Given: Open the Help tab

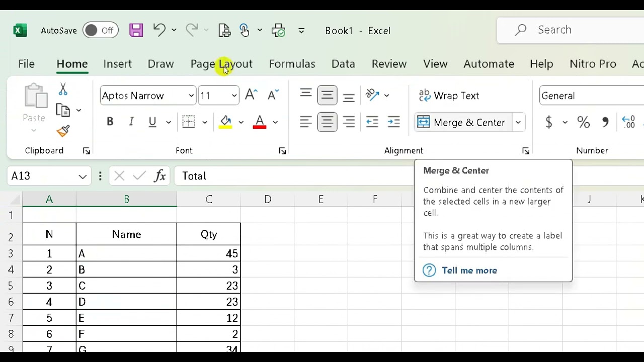Looking at the screenshot, I should [541, 64].
